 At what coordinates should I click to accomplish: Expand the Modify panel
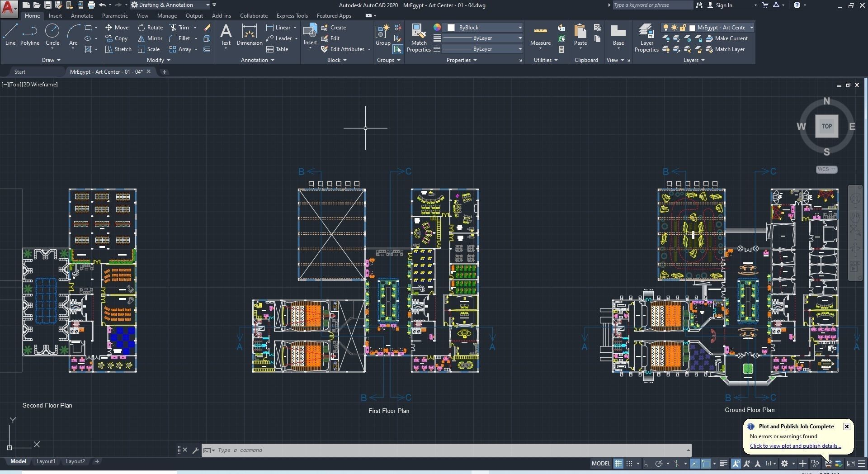[x=159, y=60]
